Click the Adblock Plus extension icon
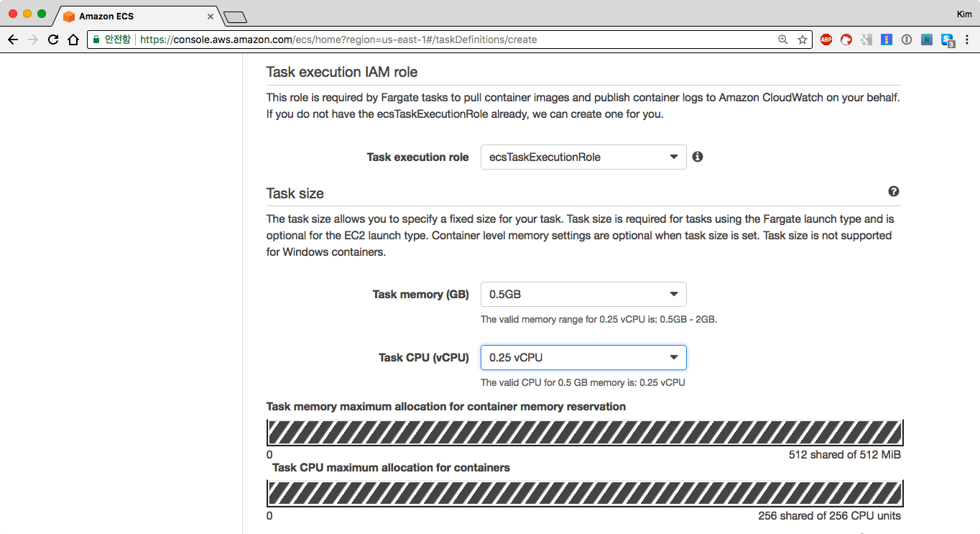This screenshot has width=980, height=534. point(826,40)
